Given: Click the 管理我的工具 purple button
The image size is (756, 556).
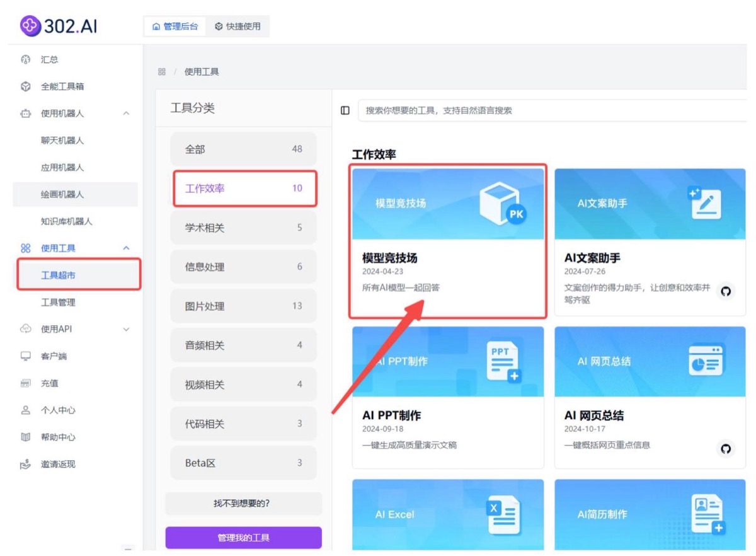Looking at the screenshot, I should [244, 538].
